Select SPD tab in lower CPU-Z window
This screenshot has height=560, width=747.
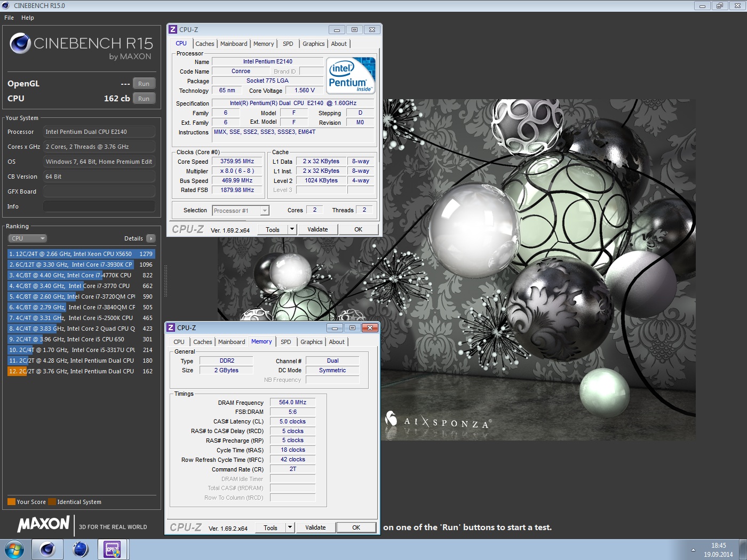286,342
